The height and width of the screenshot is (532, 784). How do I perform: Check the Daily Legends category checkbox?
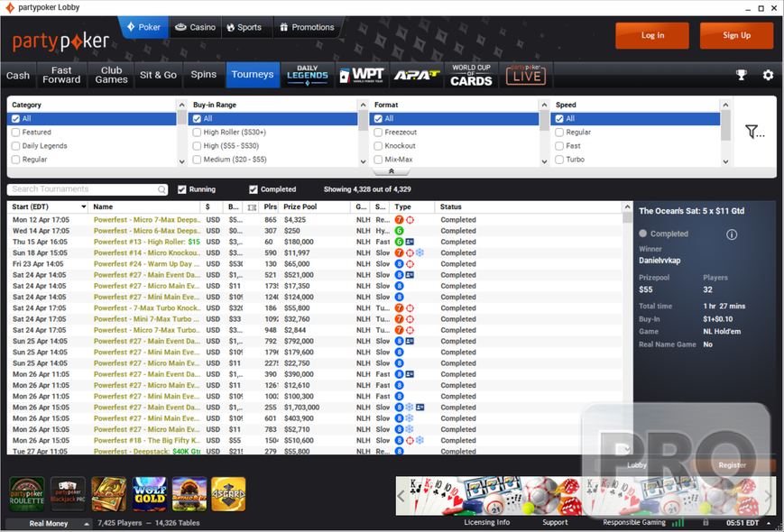pyautogui.click(x=15, y=146)
